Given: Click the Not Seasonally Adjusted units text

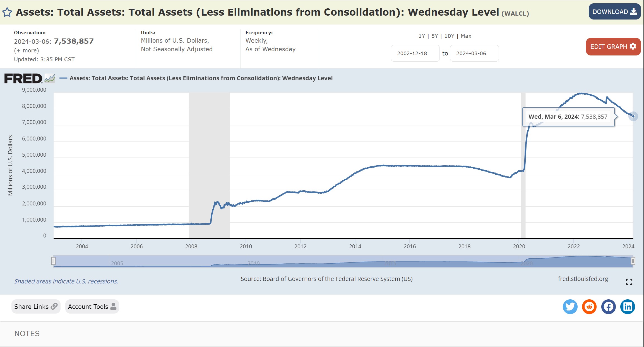Looking at the screenshot, I should (x=177, y=49).
